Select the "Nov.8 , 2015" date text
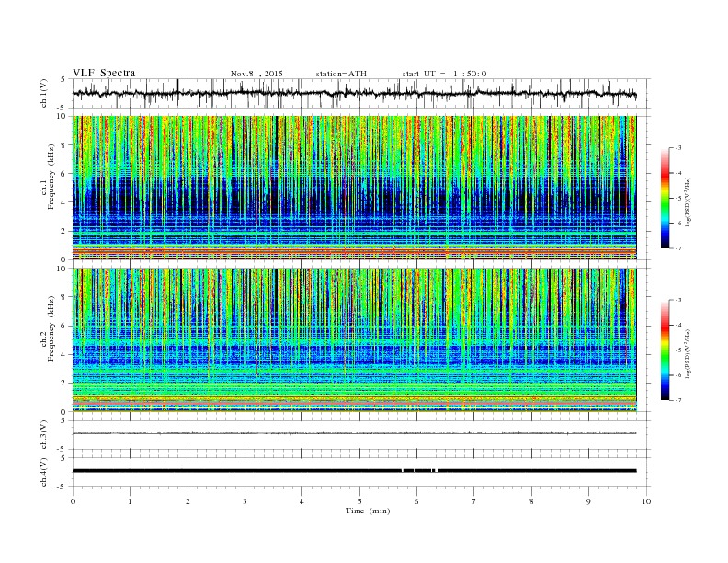This screenshot has height=563, width=728. point(256,74)
